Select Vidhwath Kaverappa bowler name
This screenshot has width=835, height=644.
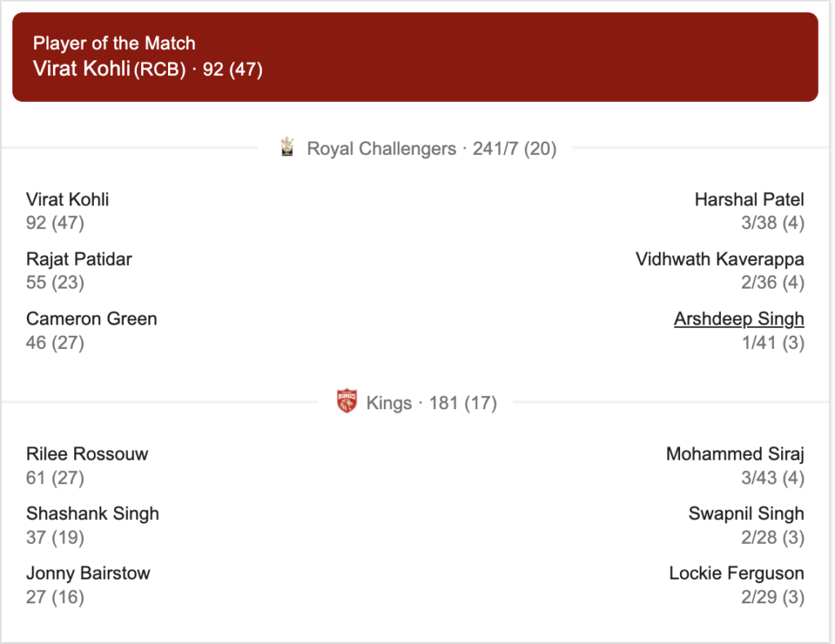click(x=720, y=259)
